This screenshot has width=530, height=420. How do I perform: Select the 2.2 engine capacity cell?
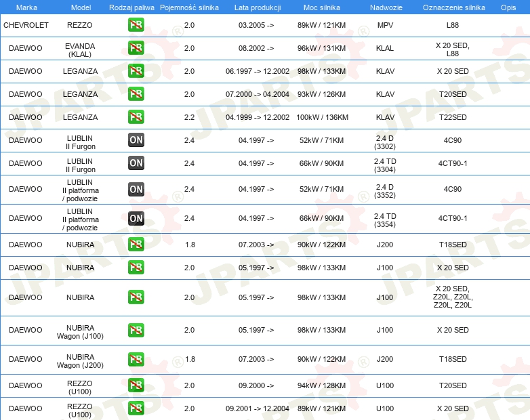pyautogui.click(x=189, y=117)
